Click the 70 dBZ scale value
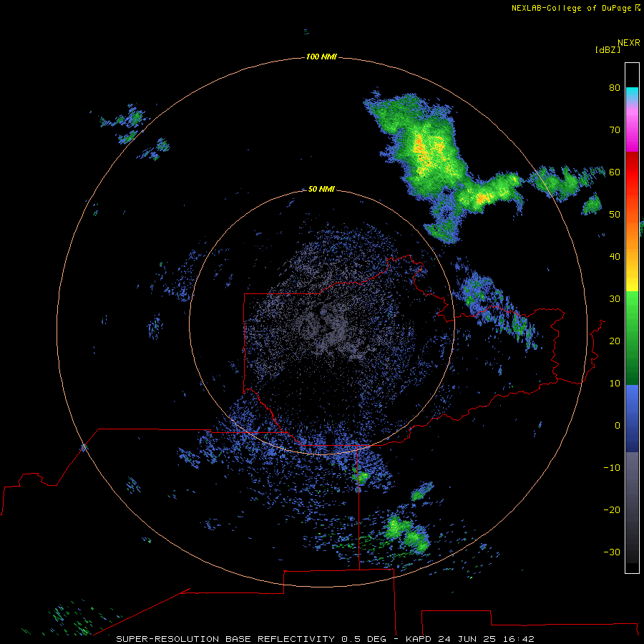Screen dimensions: 644x644 615,130
